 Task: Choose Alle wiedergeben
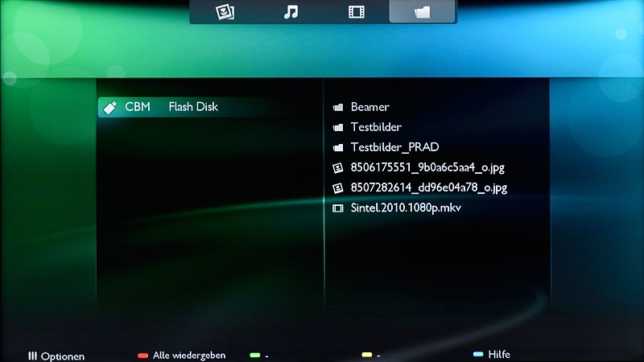click(x=189, y=356)
